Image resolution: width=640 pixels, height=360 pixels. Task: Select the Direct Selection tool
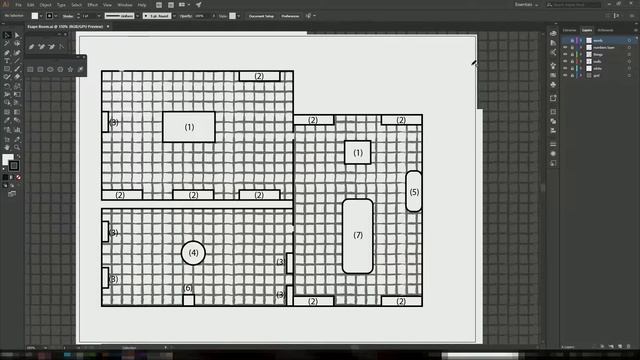(x=17, y=35)
